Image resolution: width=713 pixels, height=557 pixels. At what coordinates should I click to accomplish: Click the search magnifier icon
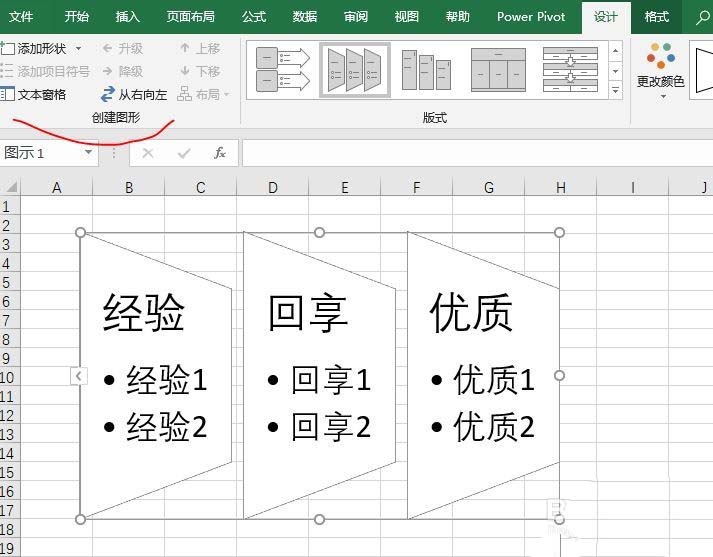point(703,17)
